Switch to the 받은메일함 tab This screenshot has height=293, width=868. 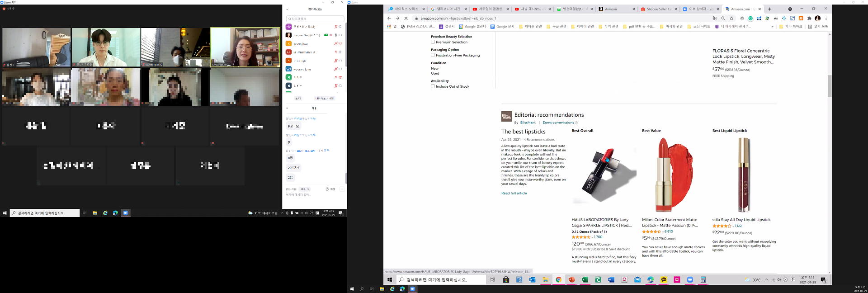click(574, 9)
